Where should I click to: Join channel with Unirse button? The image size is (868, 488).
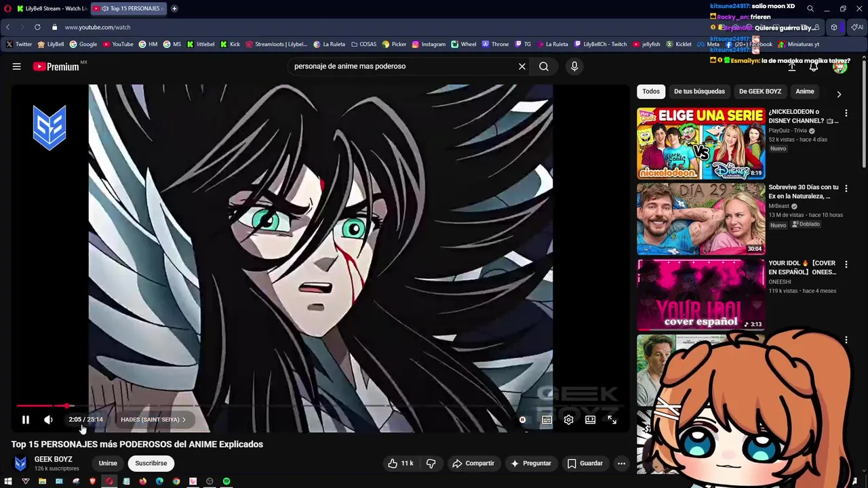click(108, 463)
